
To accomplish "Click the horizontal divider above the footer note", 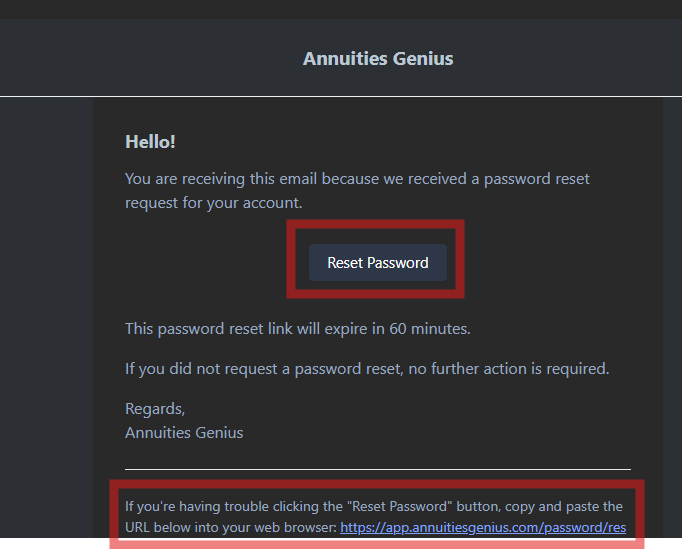I will (x=377, y=468).
